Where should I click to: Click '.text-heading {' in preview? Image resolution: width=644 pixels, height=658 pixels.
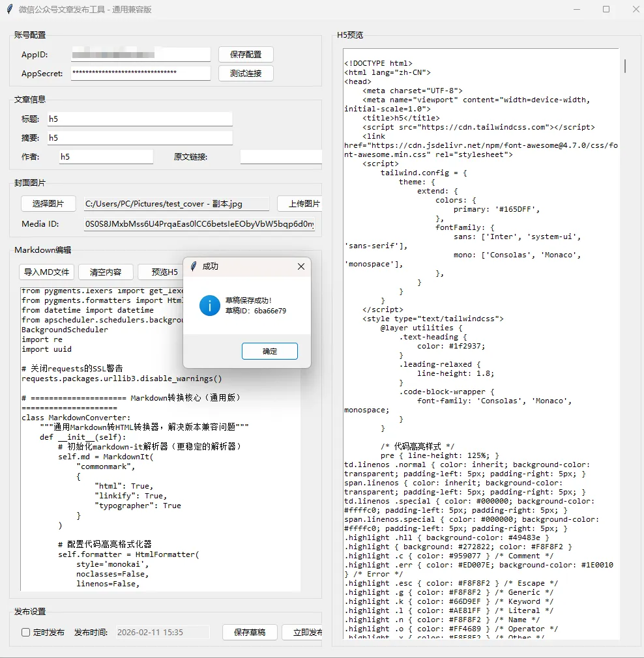point(433,337)
